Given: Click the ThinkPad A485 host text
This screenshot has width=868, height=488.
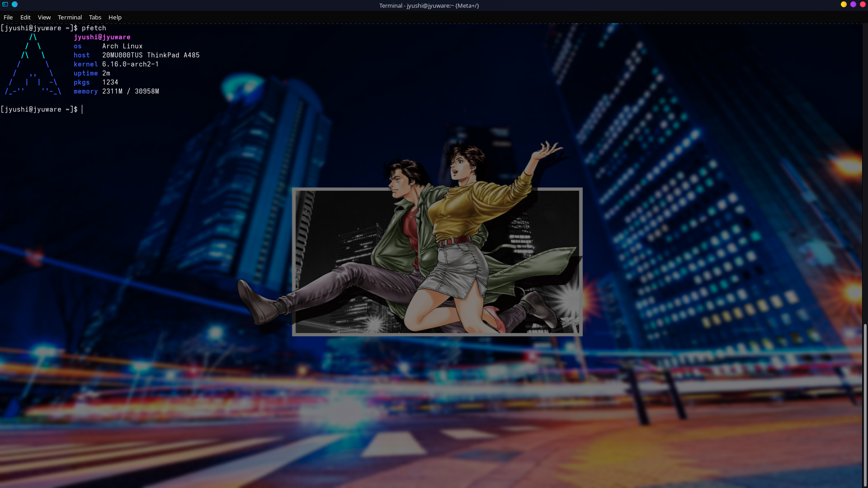Looking at the screenshot, I should coord(173,55).
